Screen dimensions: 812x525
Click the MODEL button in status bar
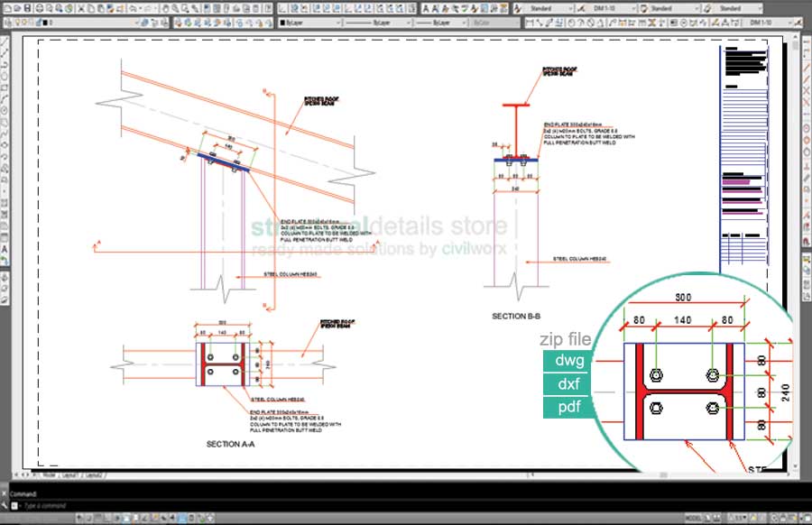click(x=693, y=518)
